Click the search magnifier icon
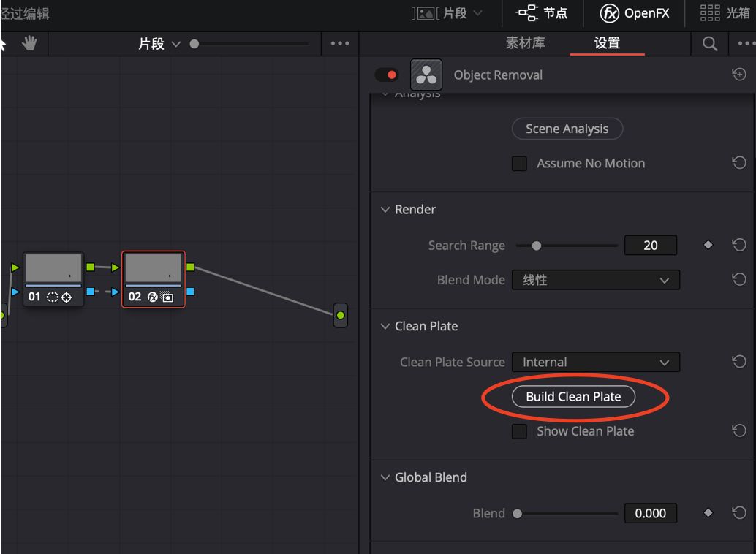This screenshot has width=756, height=554. click(710, 43)
